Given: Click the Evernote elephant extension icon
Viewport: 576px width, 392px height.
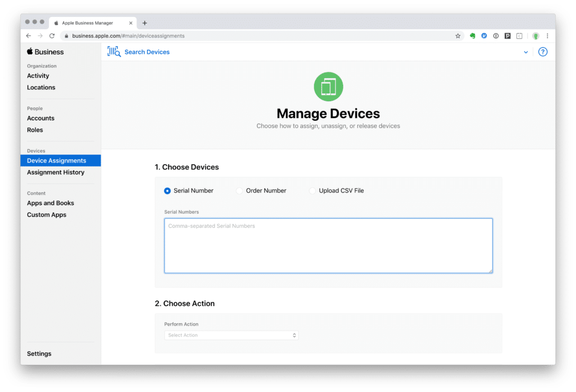Looking at the screenshot, I should [472, 35].
